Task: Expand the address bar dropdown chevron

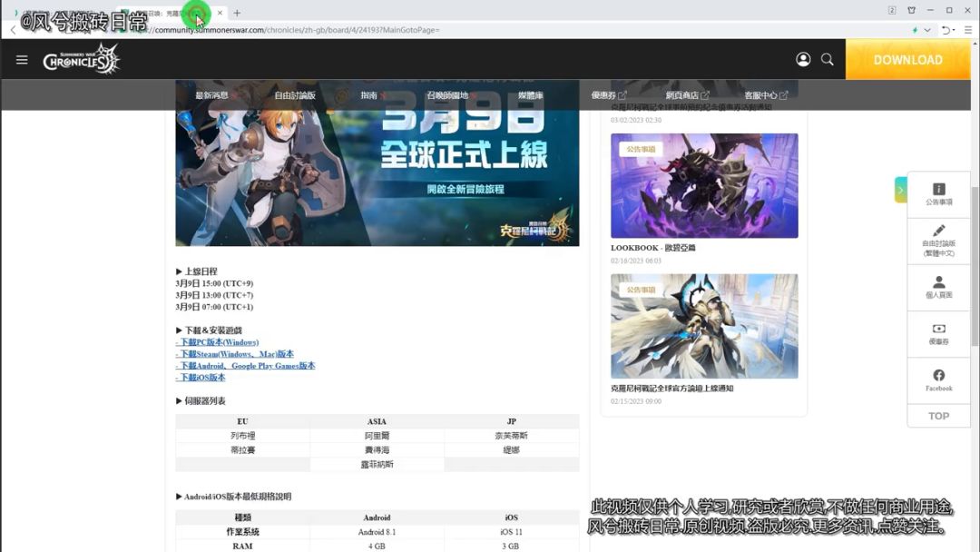Action: pyautogui.click(x=927, y=30)
